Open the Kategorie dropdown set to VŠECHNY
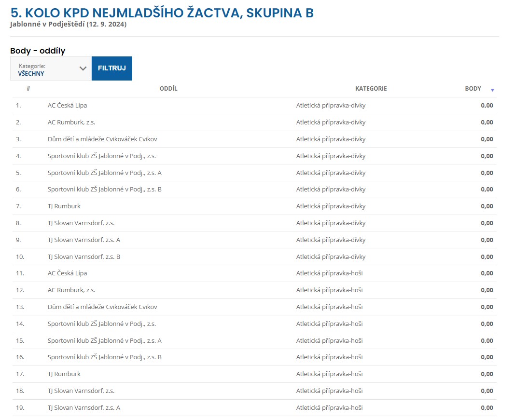The height and width of the screenshot is (420, 514). click(51, 68)
